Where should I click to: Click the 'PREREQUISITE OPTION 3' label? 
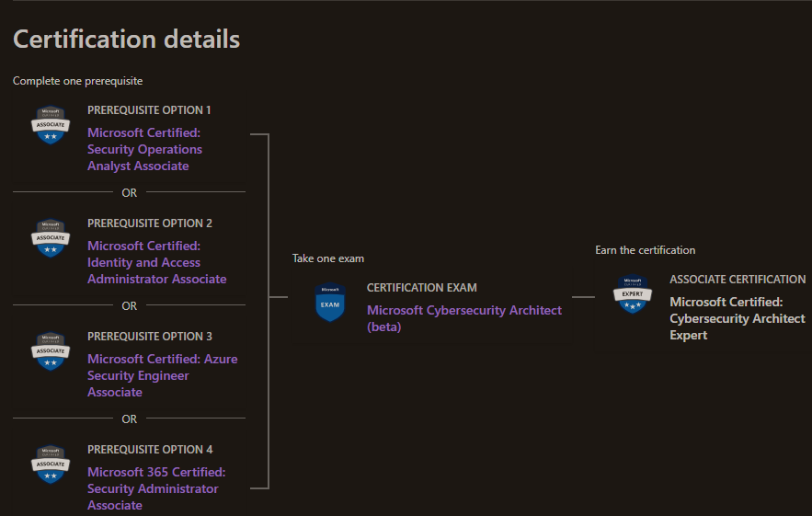point(150,337)
